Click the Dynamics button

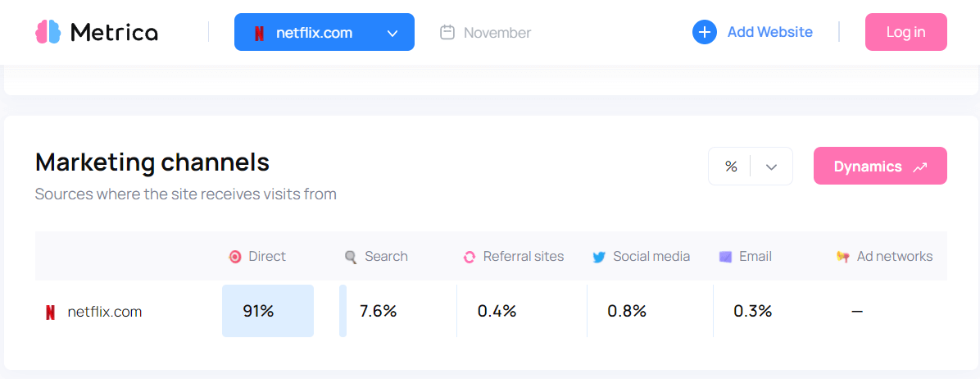click(880, 166)
